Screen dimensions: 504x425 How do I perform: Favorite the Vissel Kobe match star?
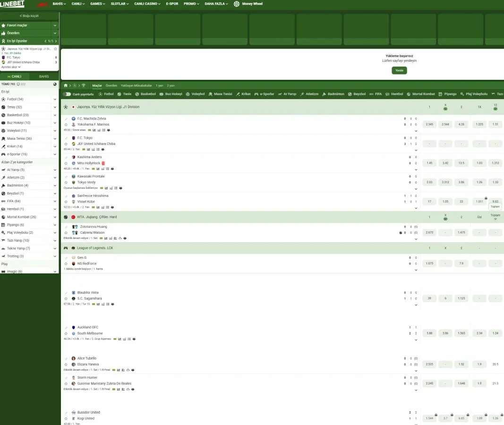pos(66,202)
